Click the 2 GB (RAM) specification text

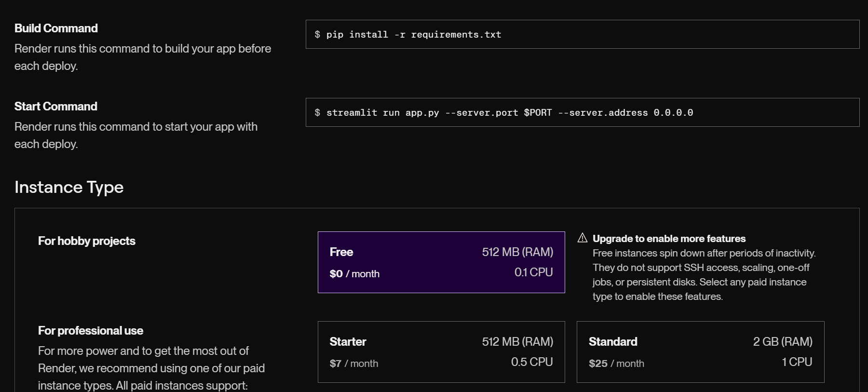(x=783, y=342)
